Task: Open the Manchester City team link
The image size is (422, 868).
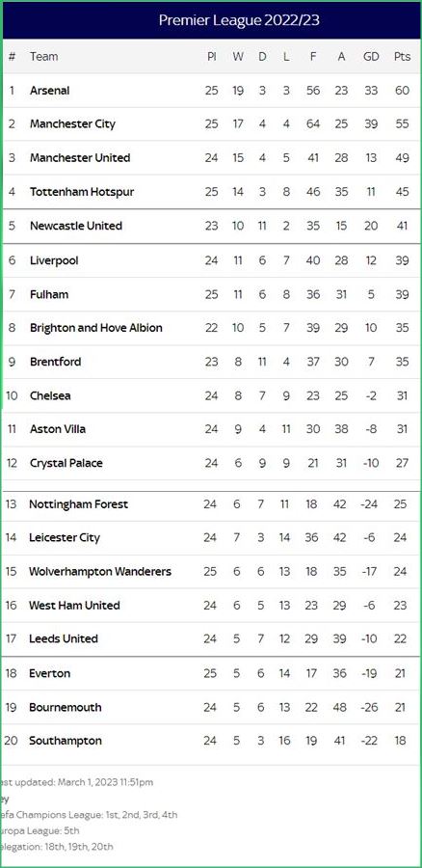Action: click(72, 124)
